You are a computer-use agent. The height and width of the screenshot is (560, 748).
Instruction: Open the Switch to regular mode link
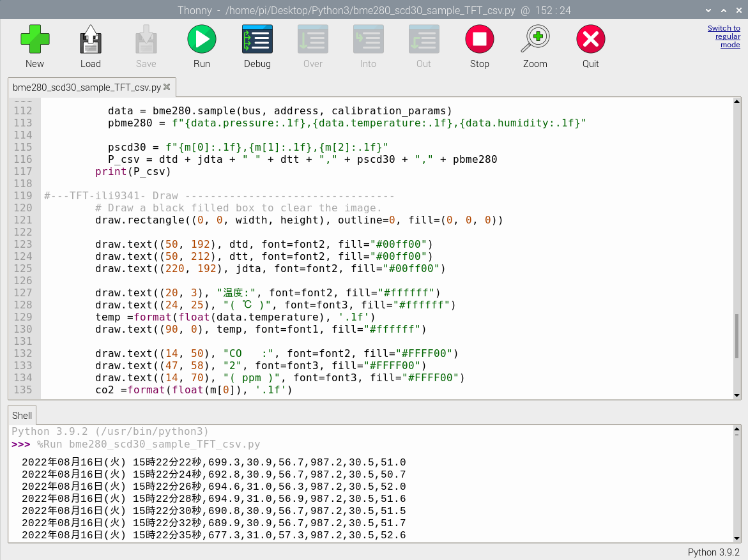(724, 36)
